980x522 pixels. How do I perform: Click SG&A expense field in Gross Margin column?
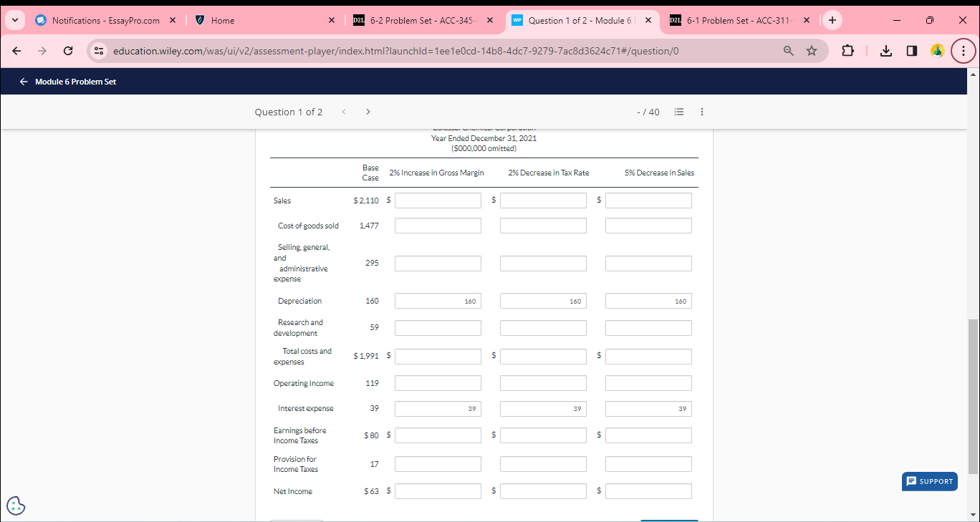[x=438, y=264]
